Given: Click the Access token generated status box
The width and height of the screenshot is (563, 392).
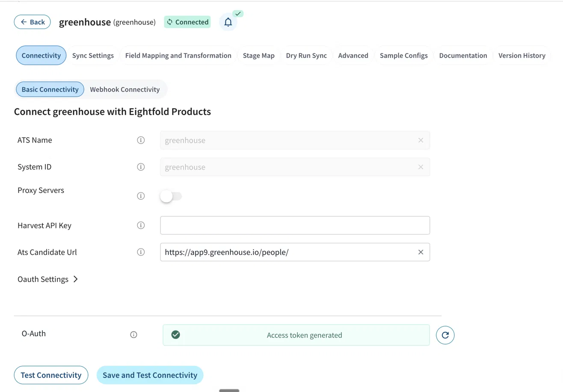Looking at the screenshot, I should 296,335.
